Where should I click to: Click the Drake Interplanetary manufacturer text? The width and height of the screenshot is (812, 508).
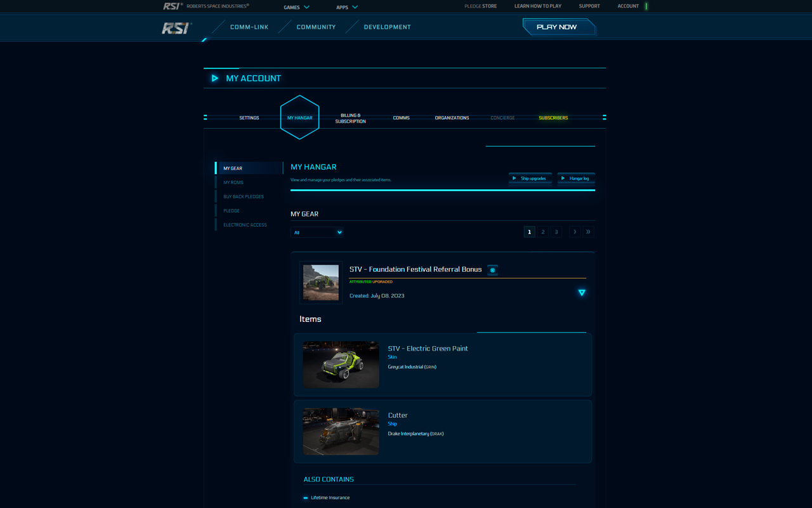click(416, 434)
